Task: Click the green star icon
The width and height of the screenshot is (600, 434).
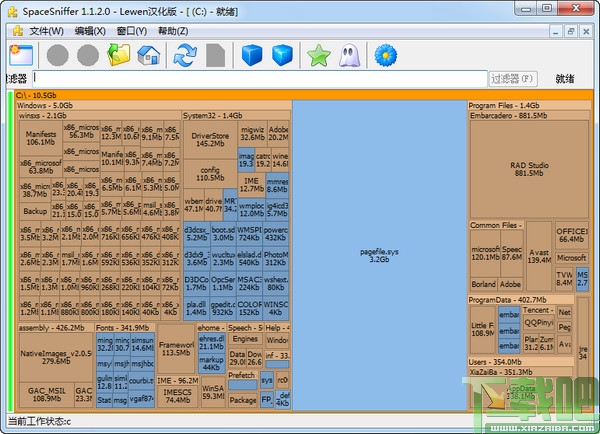Action: pos(319,55)
